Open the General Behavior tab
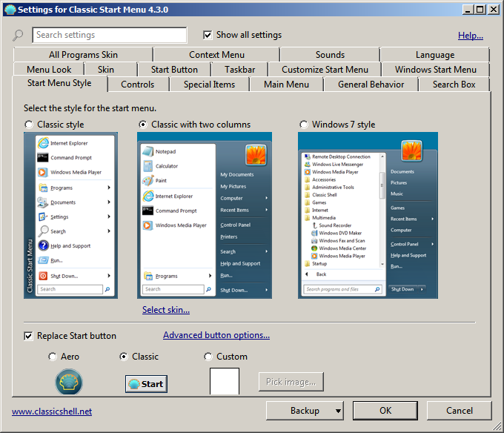The image size is (504, 433). [371, 85]
